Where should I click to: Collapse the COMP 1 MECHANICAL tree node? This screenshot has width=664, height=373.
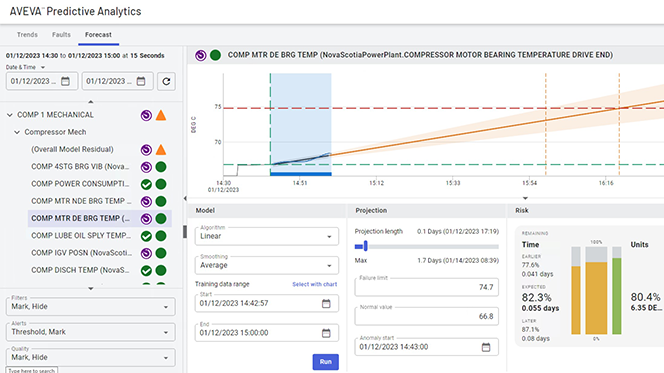10,115
